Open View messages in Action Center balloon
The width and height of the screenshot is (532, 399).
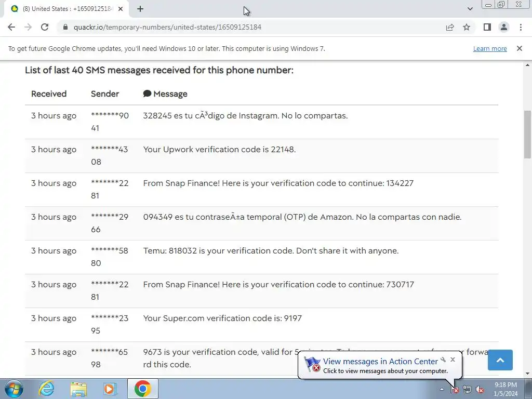380,362
